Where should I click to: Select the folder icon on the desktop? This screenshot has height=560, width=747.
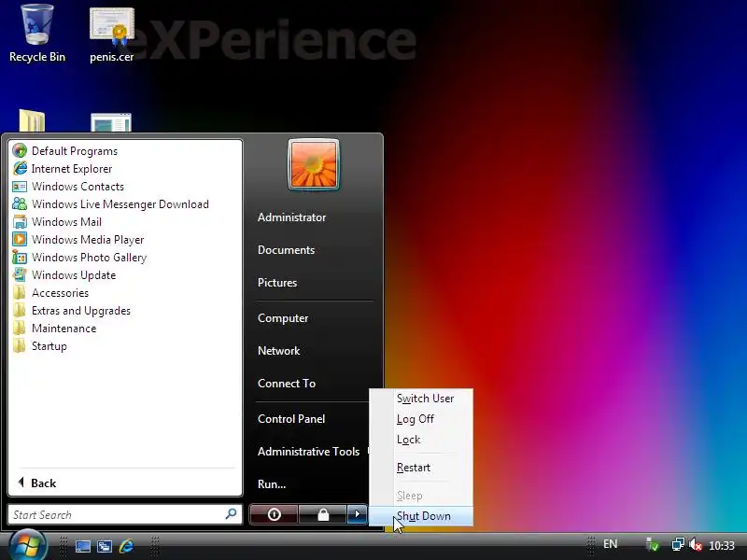point(33,120)
